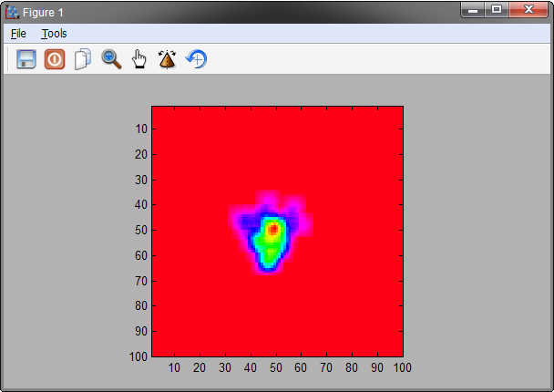This screenshot has height=392, width=554.
Task: Click the orange close/power toolbar icon
Action: (55, 59)
